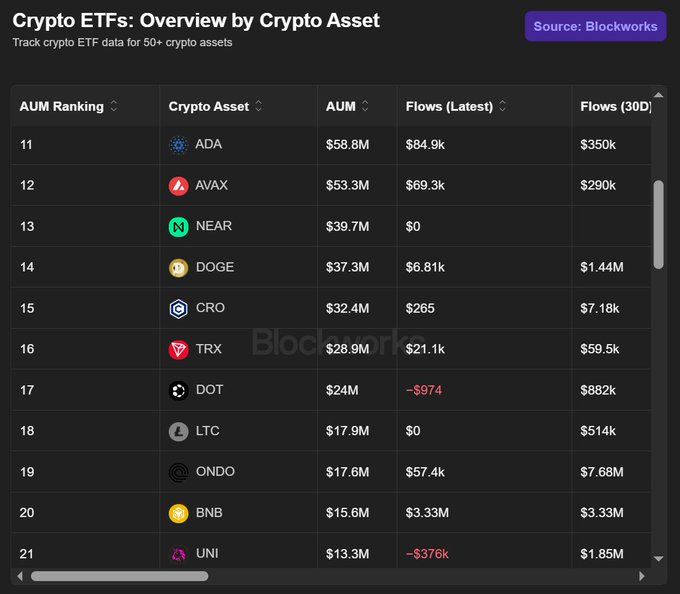Sort by AUM Ranking arrows

click(x=114, y=106)
